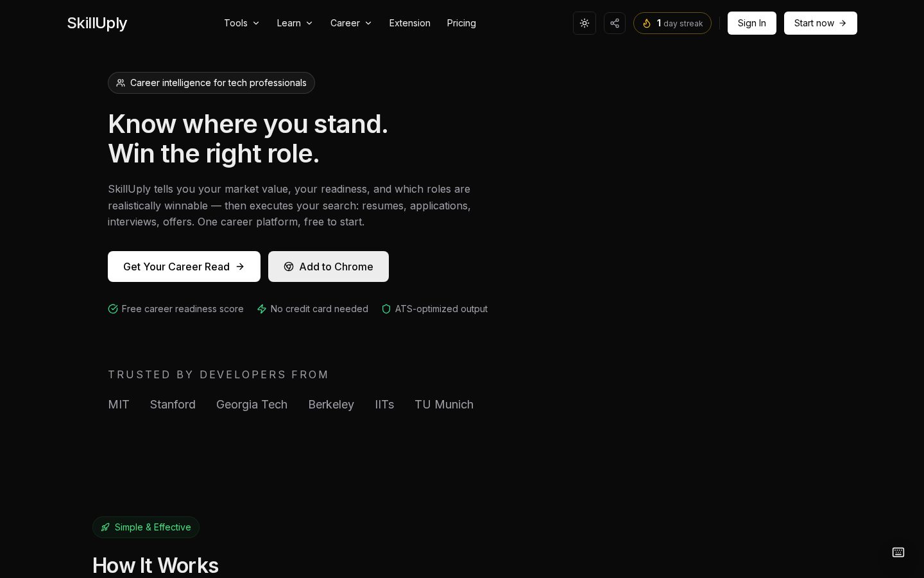
Task: Click the people icon in career intelligence badge
Action: [x=121, y=83]
